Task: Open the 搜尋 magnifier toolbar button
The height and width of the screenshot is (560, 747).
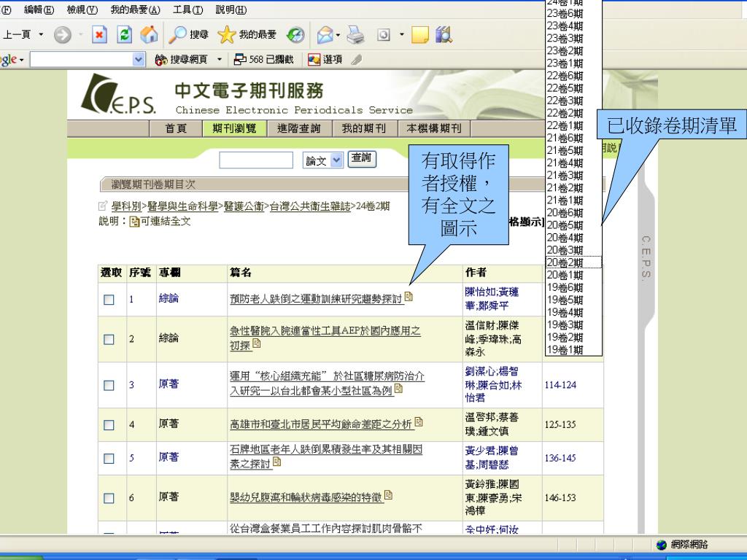Action: 189,35
